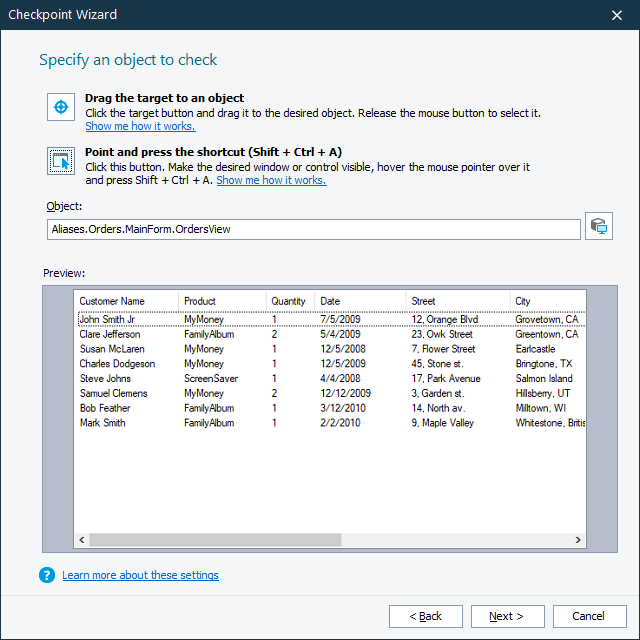Open 'Learn more about these settings' link
The image size is (640, 640).
(140, 575)
